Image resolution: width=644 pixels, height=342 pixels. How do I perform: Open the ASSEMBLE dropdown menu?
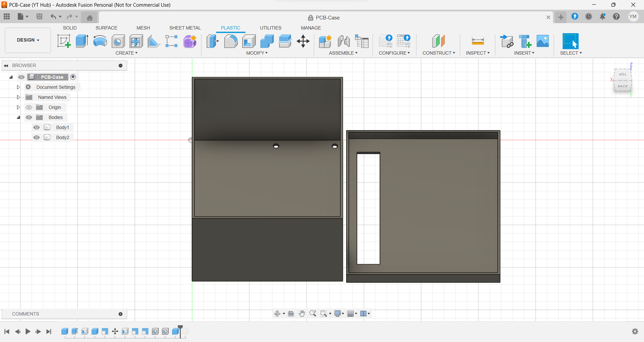[x=343, y=53]
